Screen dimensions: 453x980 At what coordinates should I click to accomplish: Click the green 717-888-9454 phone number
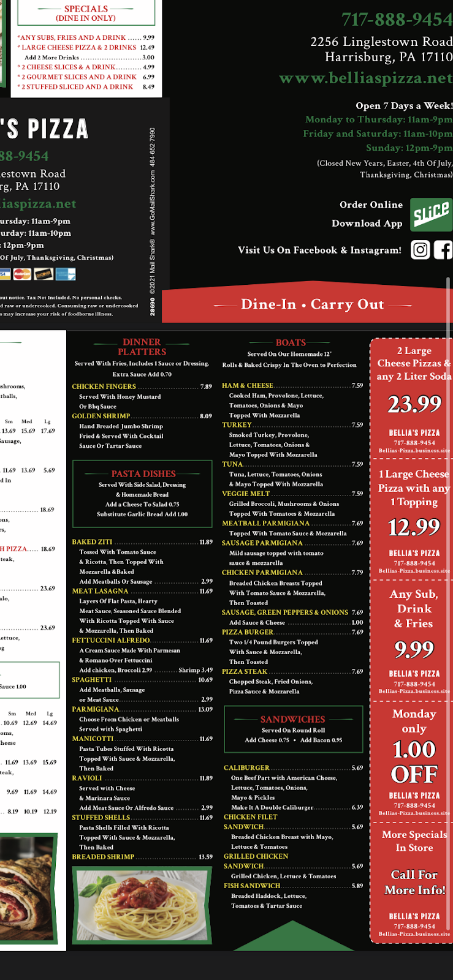pos(397,20)
